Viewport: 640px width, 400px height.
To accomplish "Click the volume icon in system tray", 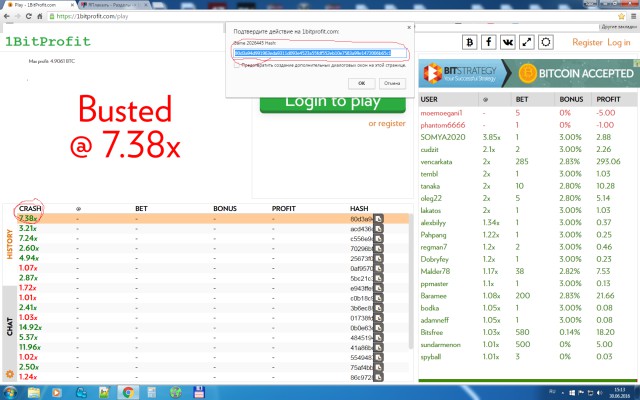I will point(599,393).
